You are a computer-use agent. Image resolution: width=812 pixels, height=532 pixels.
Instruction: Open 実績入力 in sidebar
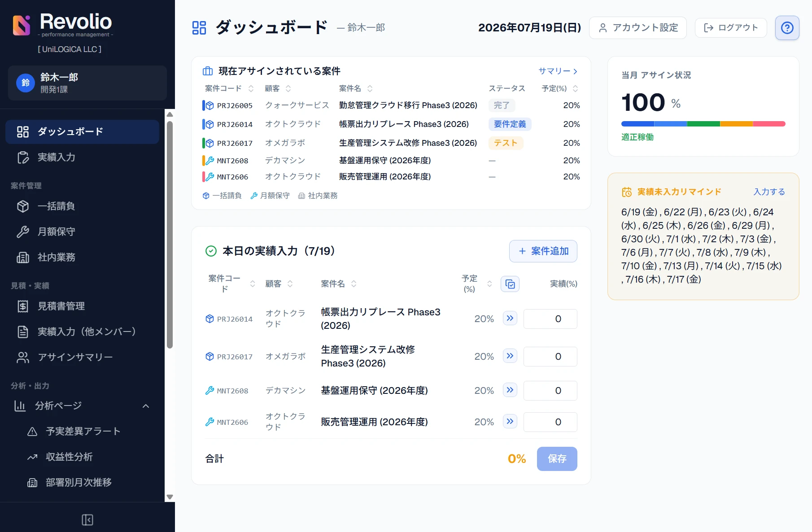(83, 157)
